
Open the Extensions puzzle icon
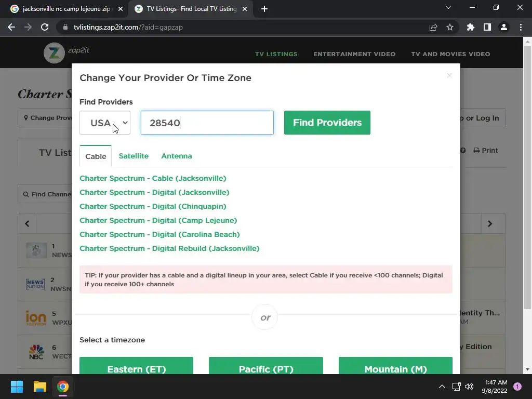(471, 27)
